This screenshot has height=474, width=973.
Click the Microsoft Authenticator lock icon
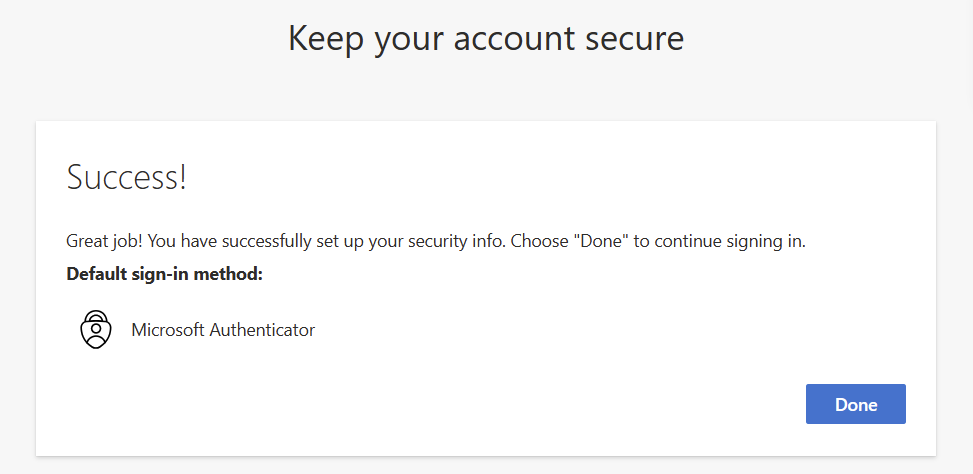96,329
